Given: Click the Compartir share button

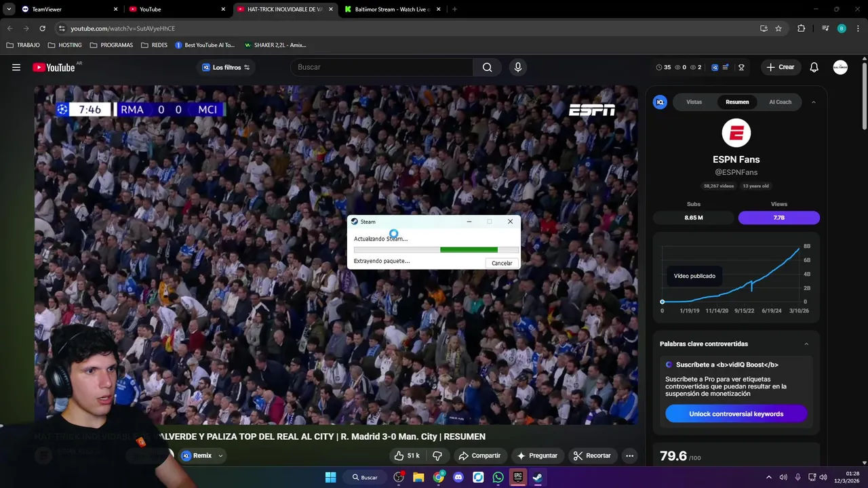Looking at the screenshot, I should 479,455.
